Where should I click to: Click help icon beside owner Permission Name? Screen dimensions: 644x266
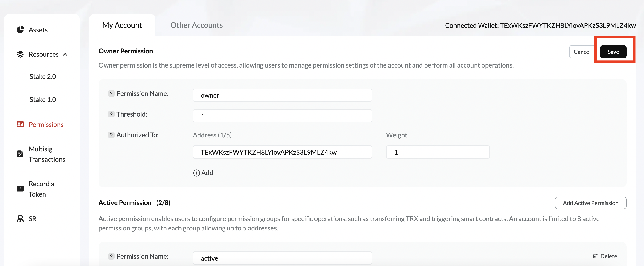point(111,93)
